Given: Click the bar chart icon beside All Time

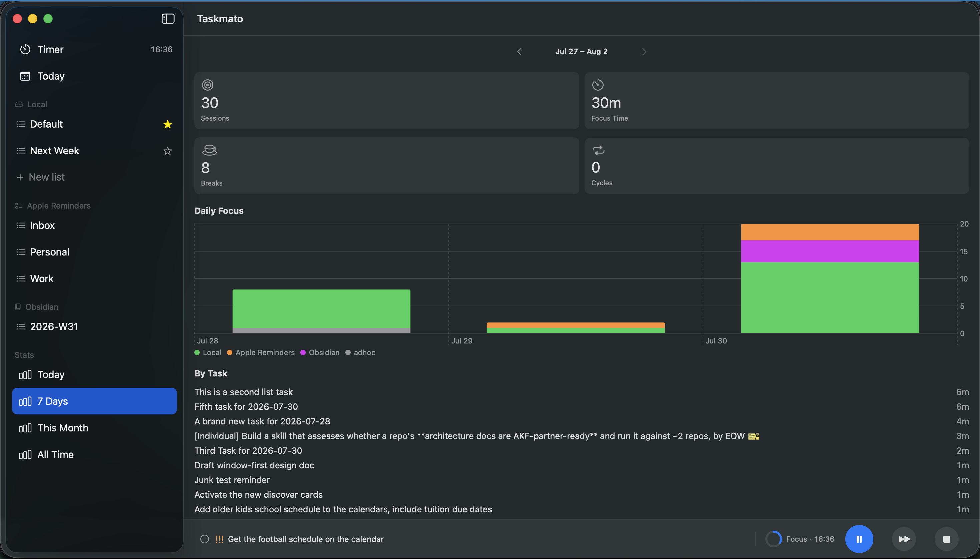Looking at the screenshot, I should (25, 455).
